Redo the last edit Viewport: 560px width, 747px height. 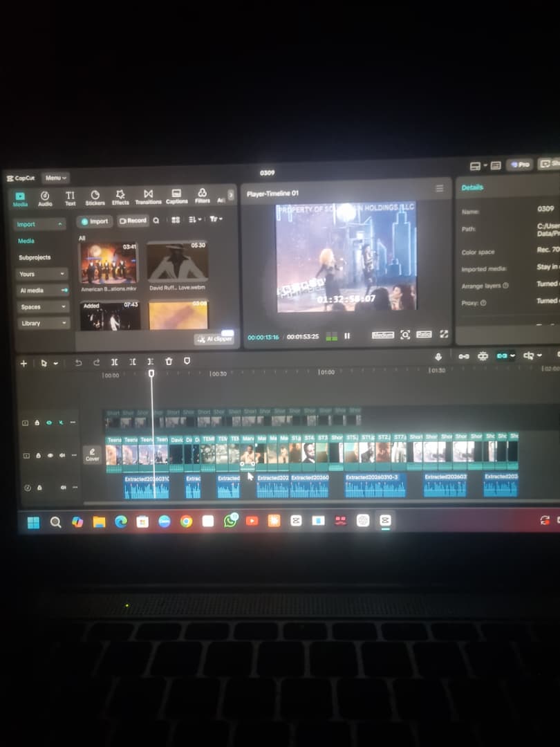(96, 362)
